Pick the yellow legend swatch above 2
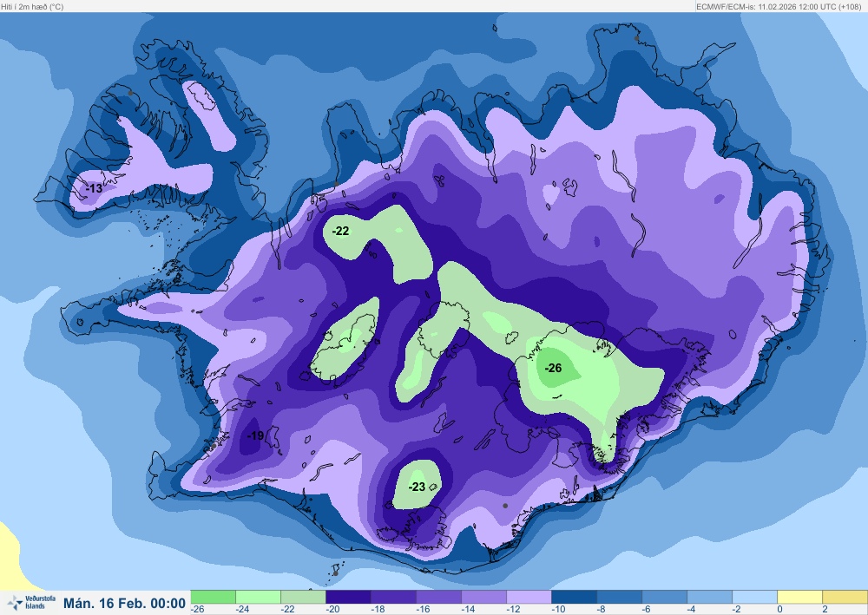Screen dimensions: 868x615 (845, 597)
